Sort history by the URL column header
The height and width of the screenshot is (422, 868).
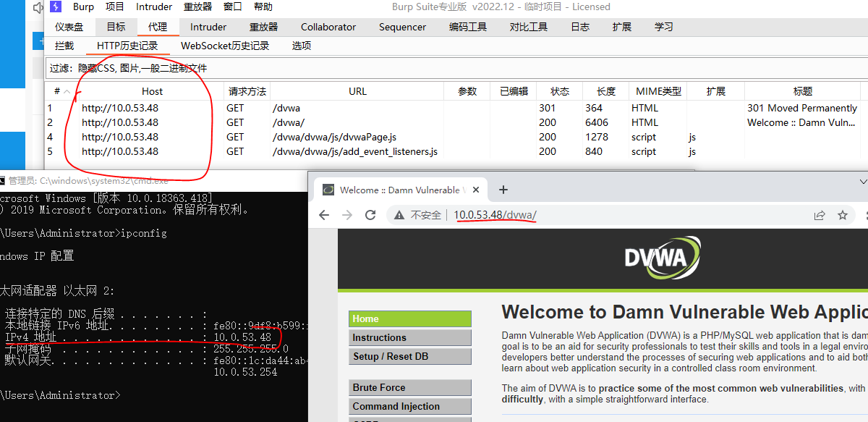(x=357, y=91)
